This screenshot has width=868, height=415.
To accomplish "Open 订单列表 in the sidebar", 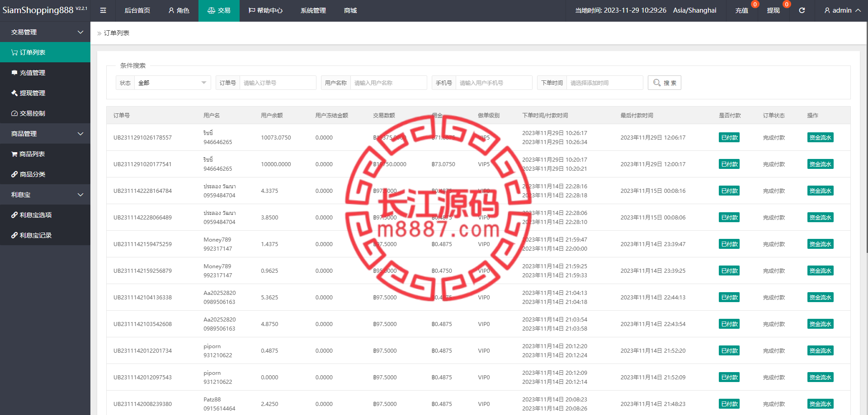I will point(45,52).
